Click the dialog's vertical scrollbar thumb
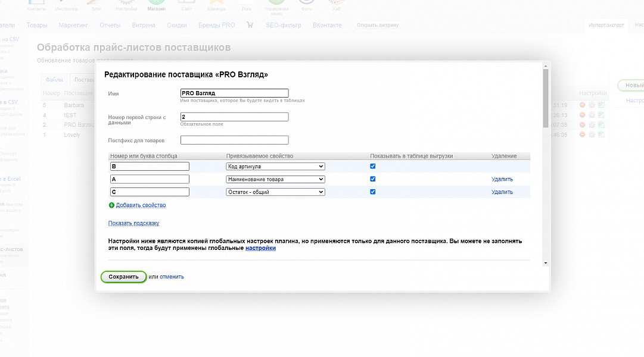Screen dimensions: 644x357 546,98
